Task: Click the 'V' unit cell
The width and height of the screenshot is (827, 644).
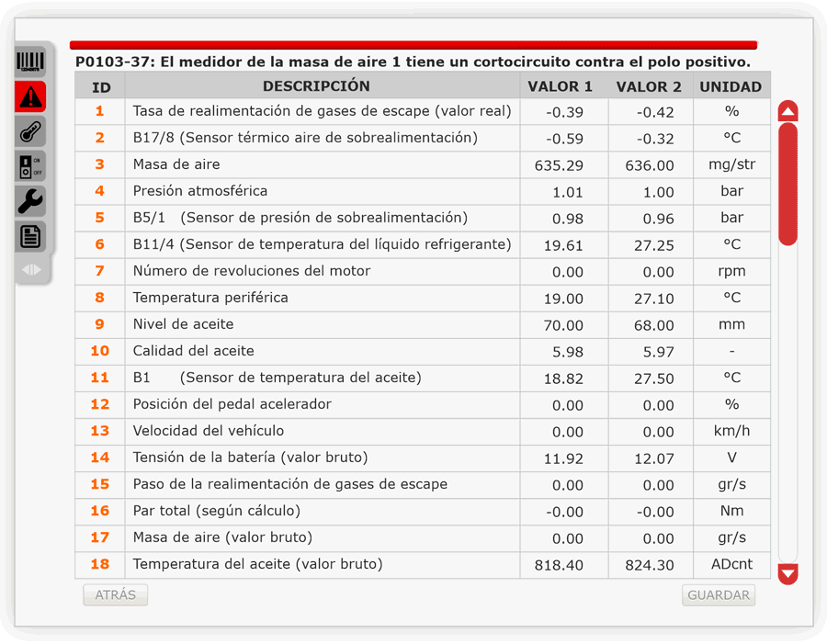Action: (x=731, y=458)
